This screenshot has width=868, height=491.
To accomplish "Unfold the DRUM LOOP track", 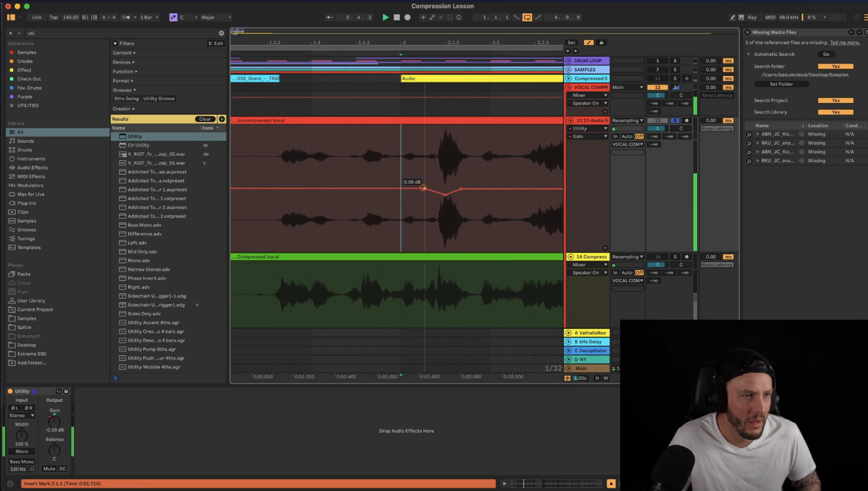I will [568, 61].
